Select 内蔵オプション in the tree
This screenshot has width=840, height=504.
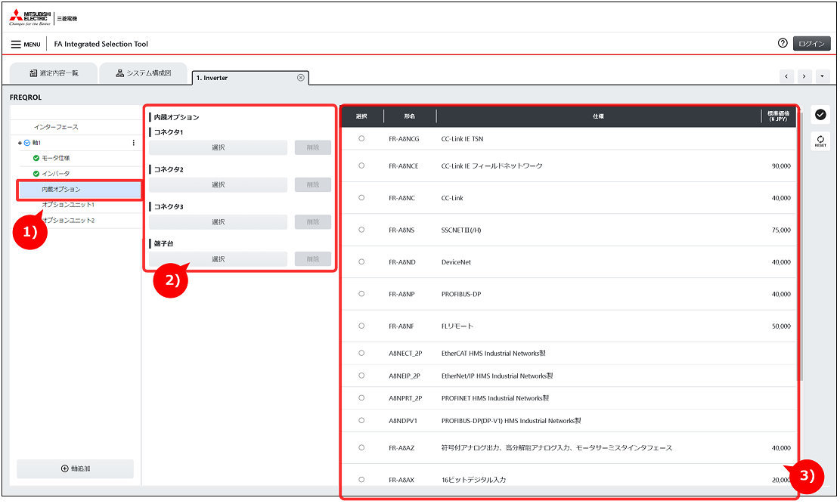80,190
